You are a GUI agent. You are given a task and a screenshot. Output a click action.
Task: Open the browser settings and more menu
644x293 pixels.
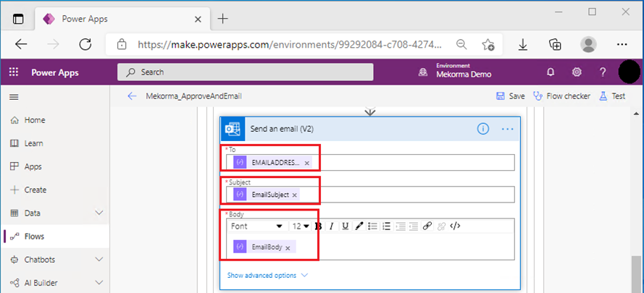coord(622,44)
